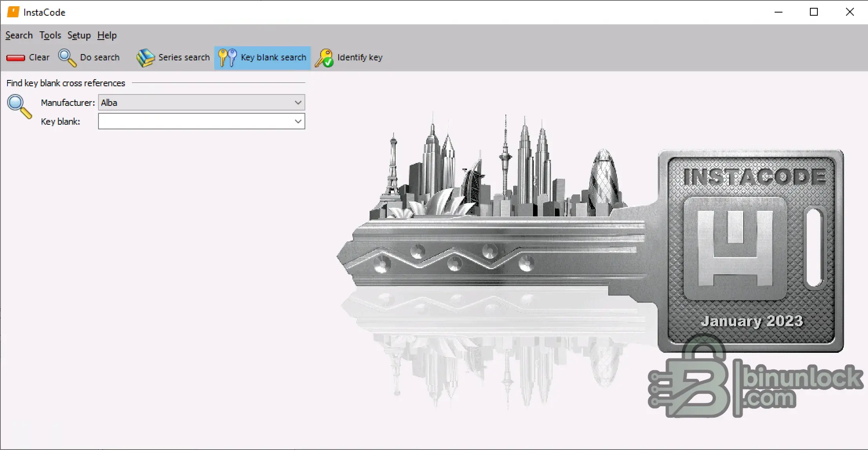The width and height of the screenshot is (868, 450).
Task: Click the magnifier beside Manufacturer field
Action: 19,107
